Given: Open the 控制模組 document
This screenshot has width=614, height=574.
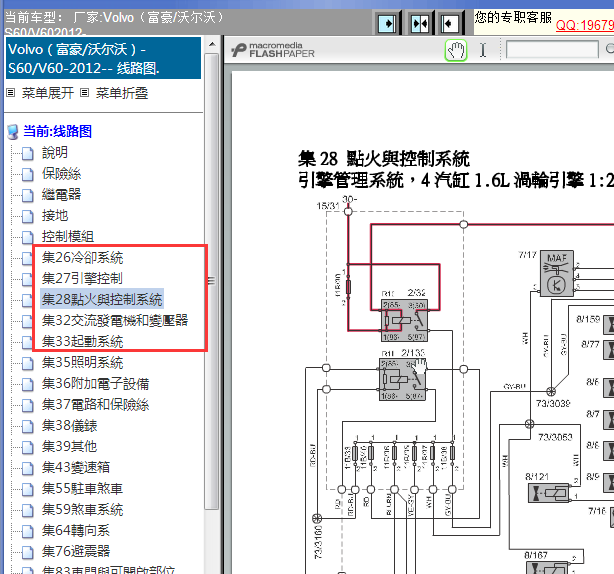Looking at the screenshot, I should tap(68, 236).
